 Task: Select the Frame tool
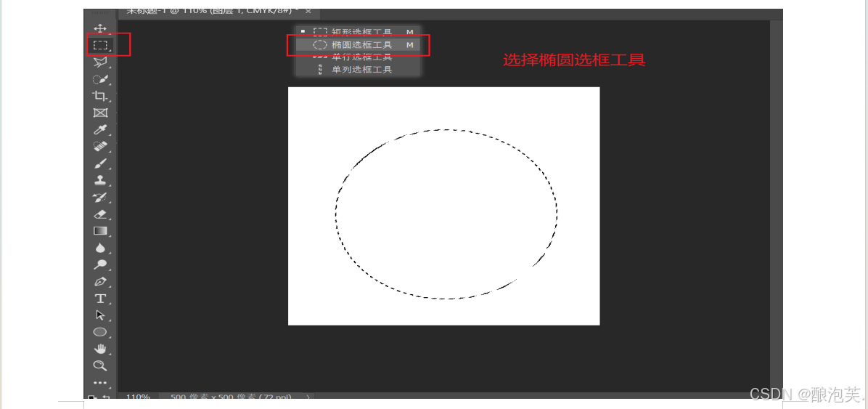click(99, 113)
